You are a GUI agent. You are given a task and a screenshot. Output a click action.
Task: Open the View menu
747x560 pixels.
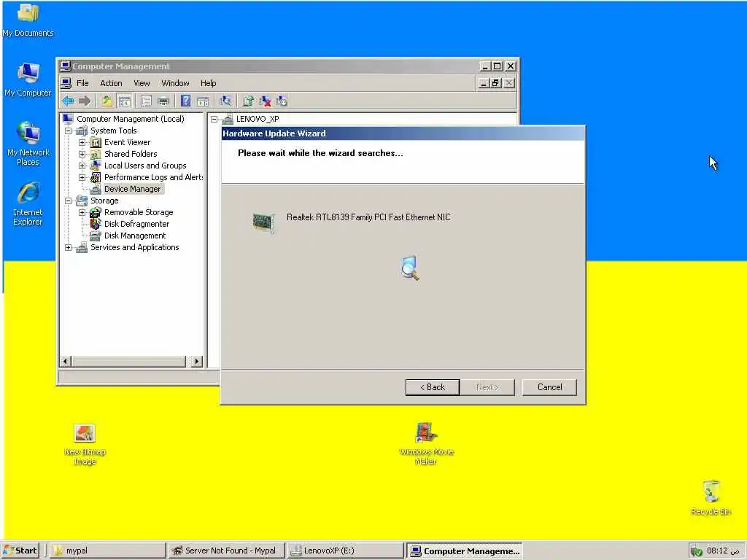tap(142, 83)
